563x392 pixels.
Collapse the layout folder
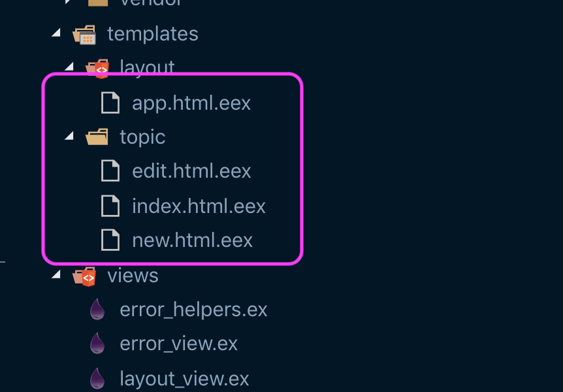pyautogui.click(x=69, y=67)
